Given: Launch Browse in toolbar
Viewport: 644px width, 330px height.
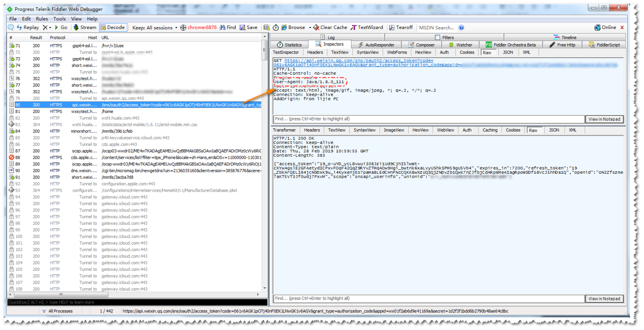Looking at the screenshot, I should 293,27.
